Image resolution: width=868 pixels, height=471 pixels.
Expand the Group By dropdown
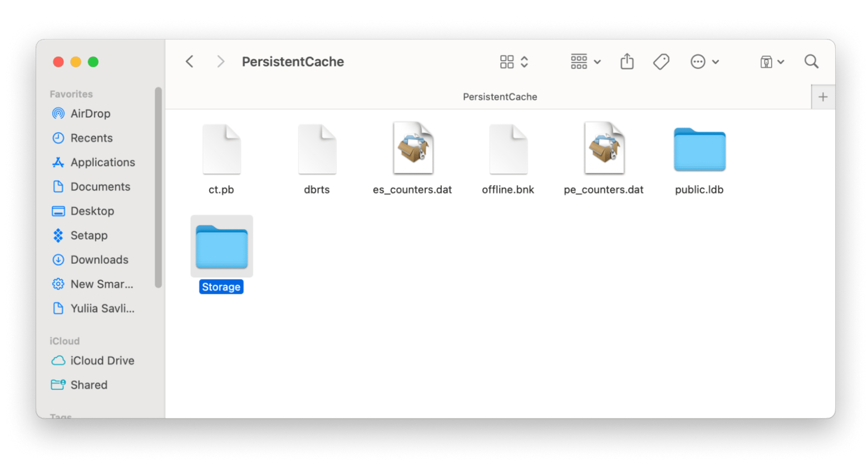[x=585, y=62]
